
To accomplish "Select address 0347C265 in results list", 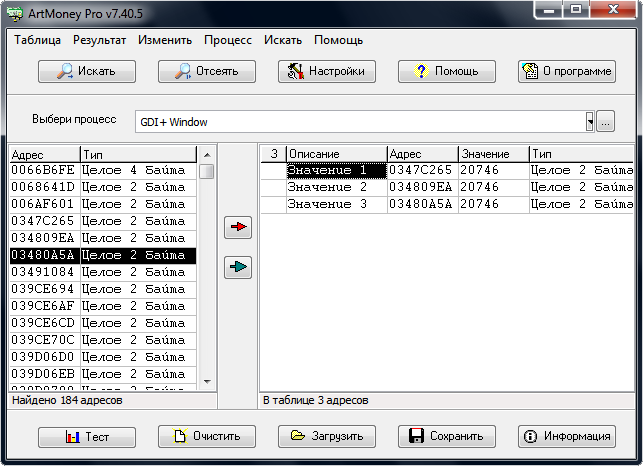I will point(43,221).
